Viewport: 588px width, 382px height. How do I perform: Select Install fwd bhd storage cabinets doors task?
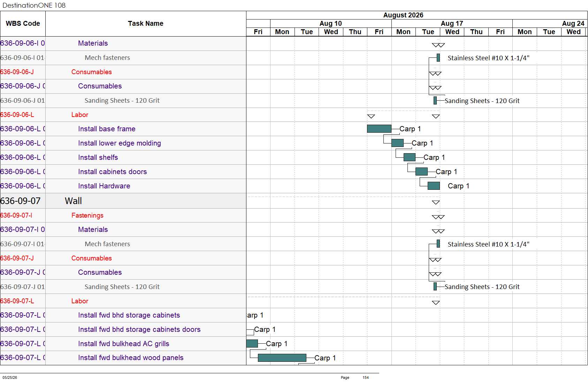point(139,329)
